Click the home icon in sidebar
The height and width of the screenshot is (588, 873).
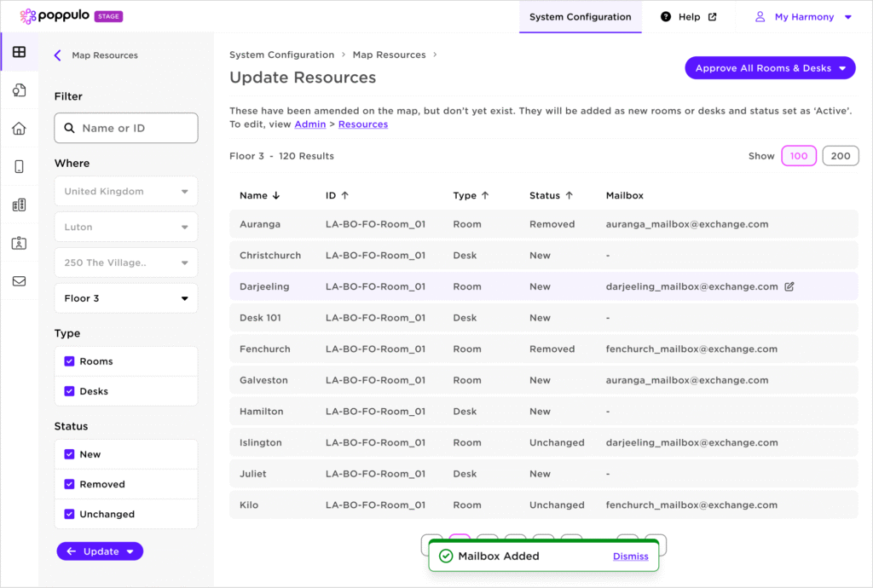(x=19, y=129)
